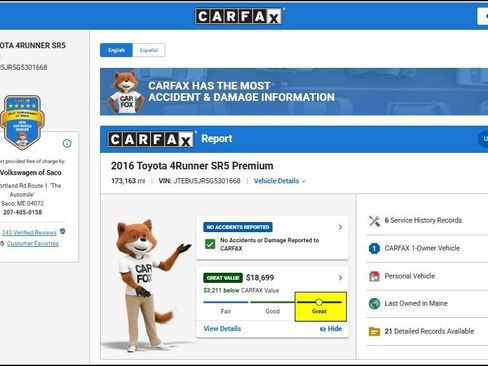This screenshot has height=366, width=488.
Task: Click the CARFAX Report logo
Action: point(151,139)
